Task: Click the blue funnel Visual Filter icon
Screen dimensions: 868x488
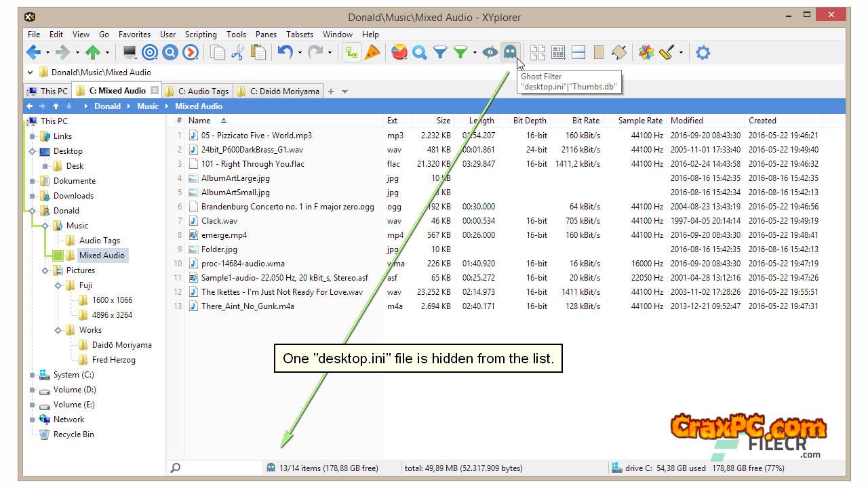Action: (440, 52)
